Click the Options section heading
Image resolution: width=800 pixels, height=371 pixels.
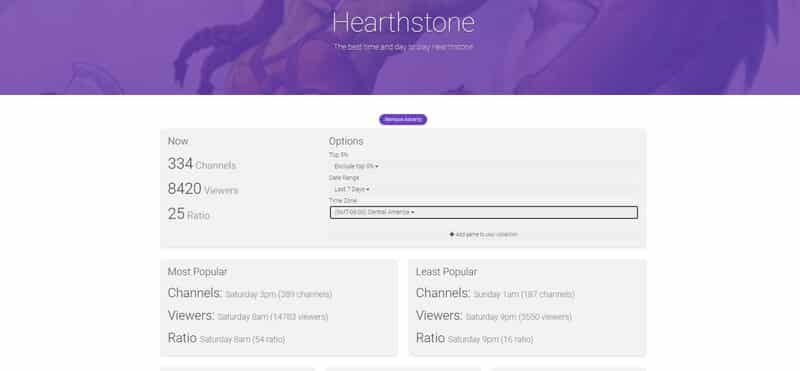click(x=346, y=141)
